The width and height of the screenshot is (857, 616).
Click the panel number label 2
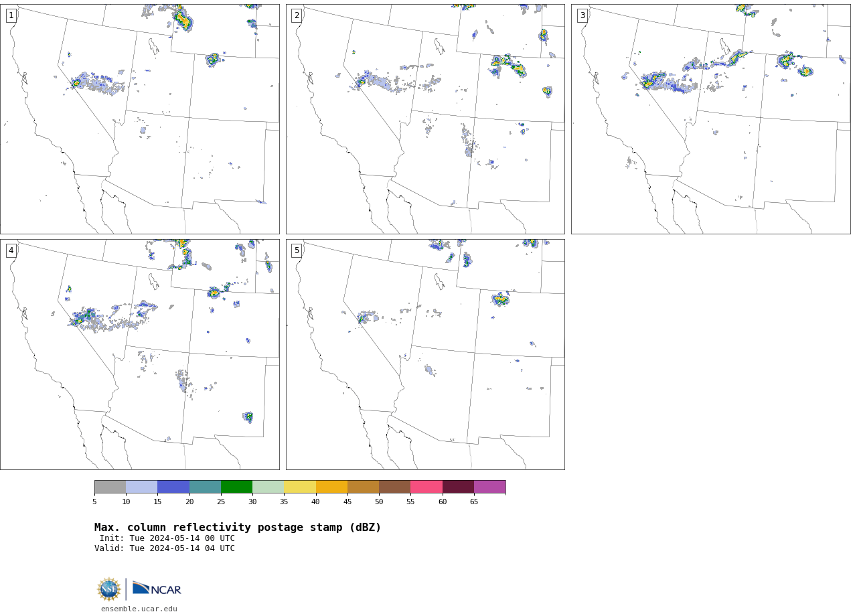click(297, 15)
